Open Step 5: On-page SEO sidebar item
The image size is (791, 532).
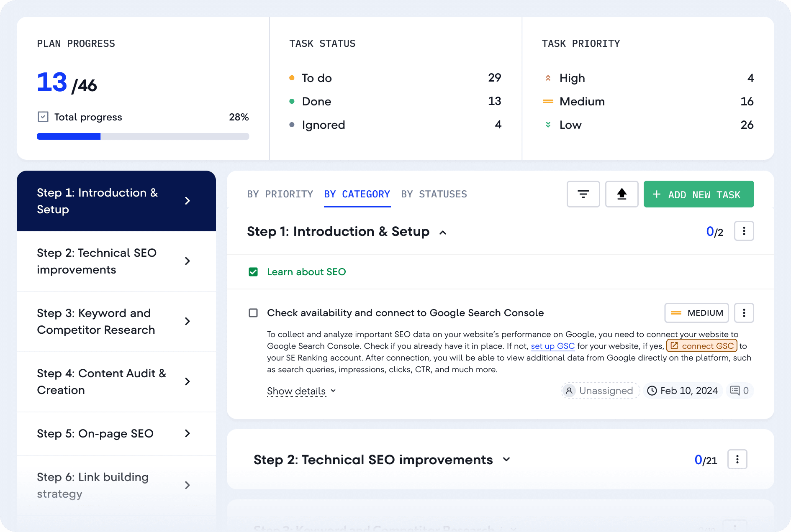point(116,433)
